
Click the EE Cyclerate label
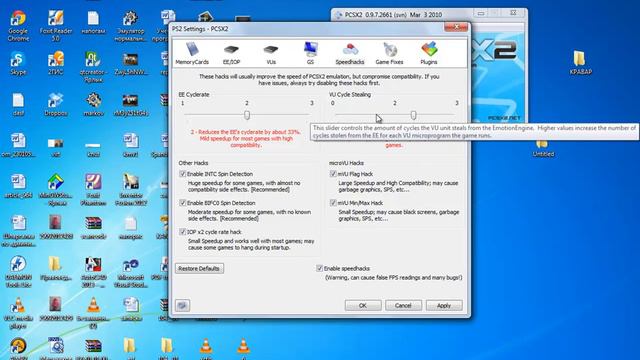click(194, 95)
